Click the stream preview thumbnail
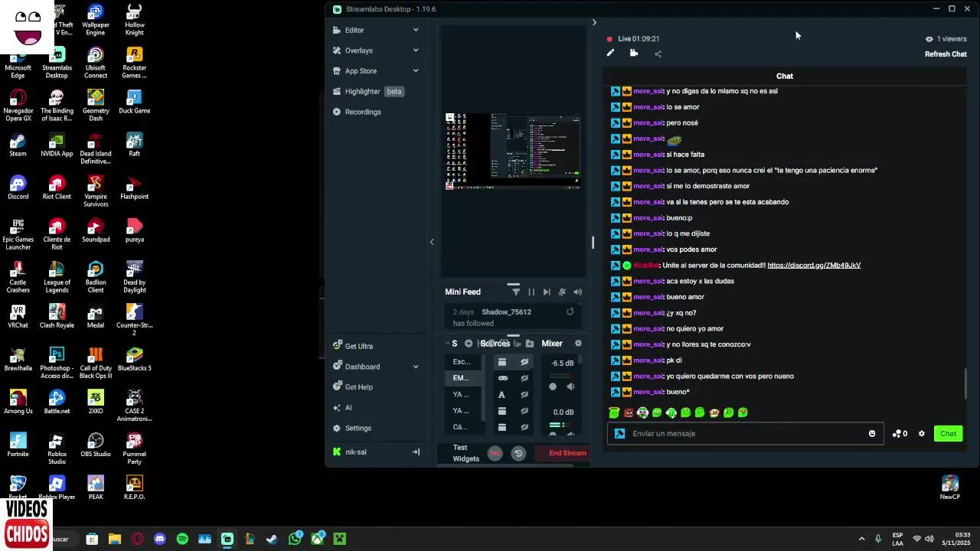This screenshot has width=980, height=551. [x=513, y=151]
